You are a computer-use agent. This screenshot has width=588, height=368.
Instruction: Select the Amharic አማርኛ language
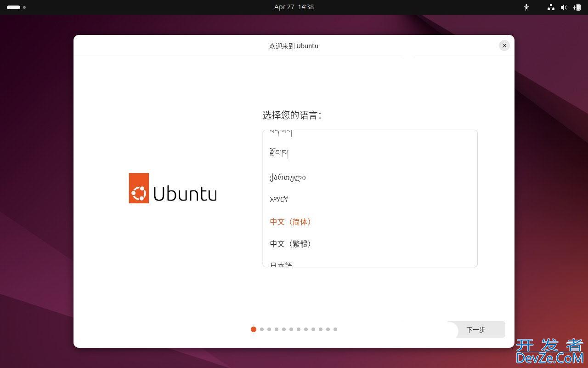tap(370, 200)
